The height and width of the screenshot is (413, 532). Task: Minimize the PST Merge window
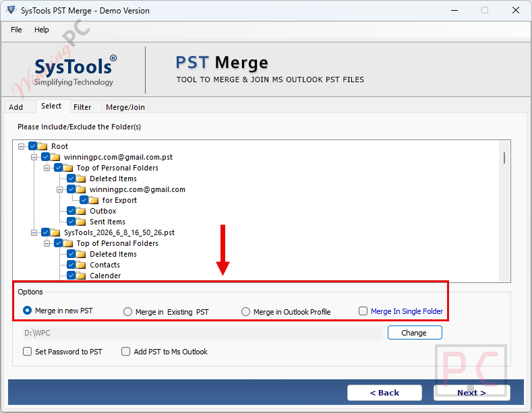(x=454, y=11)
